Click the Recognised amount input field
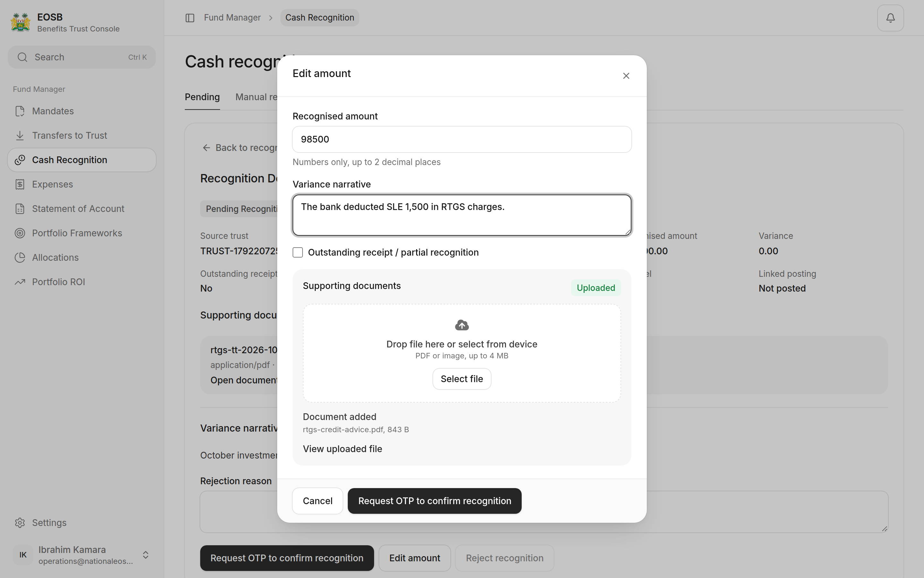 pyautogui.click(x=462, y=140)
